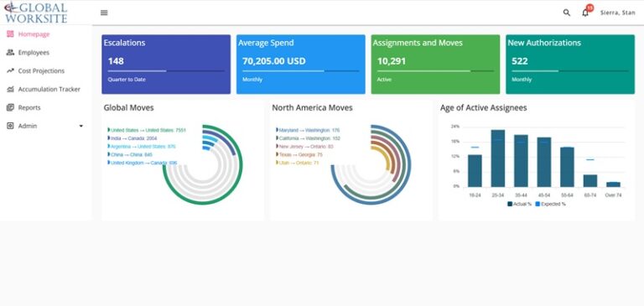Toggle India → Canada legend entry
Image resolution: width=644 pixels, height=306 pixels.
132,138
